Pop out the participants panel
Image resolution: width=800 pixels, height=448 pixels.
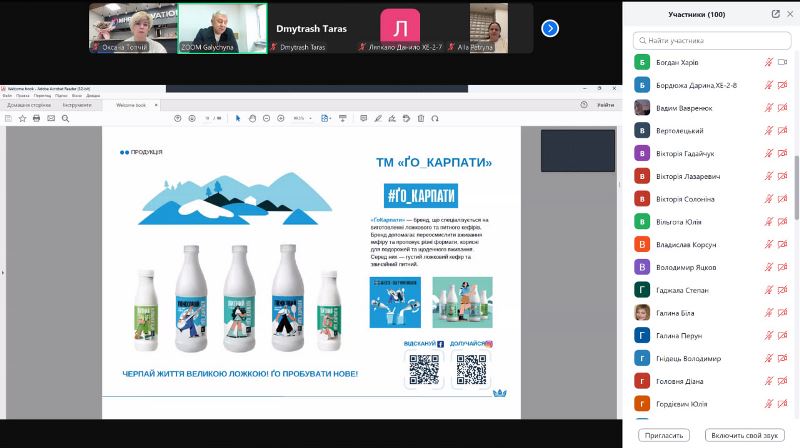tap(776, 14)
